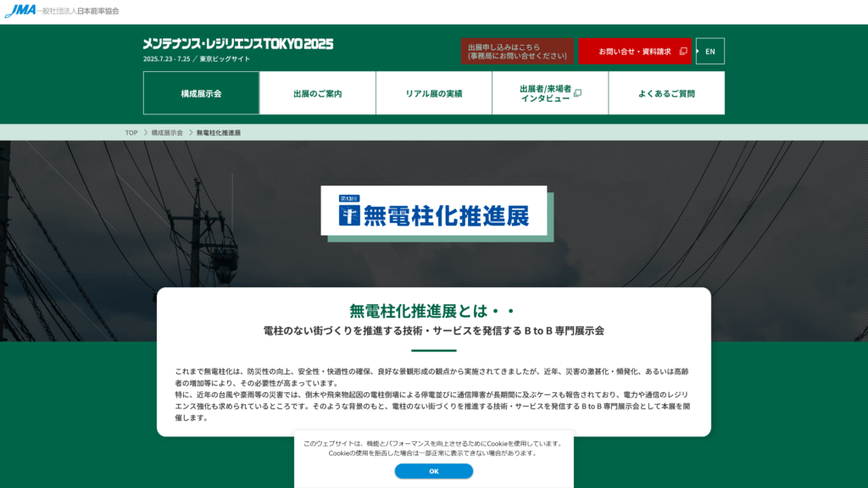
Task: Switch language with the EN button
Action: pos(710,51)
